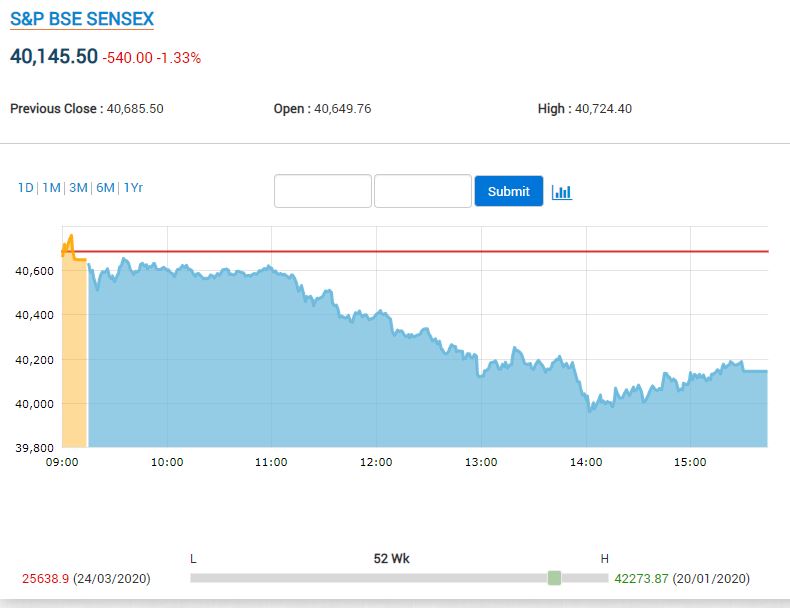Click the green 52 Wk slider marker
The height and width of the screenshot is (608, 790).
554,578
